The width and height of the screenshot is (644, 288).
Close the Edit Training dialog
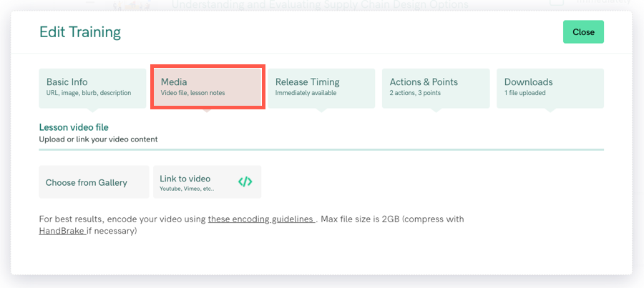[583, 32]
